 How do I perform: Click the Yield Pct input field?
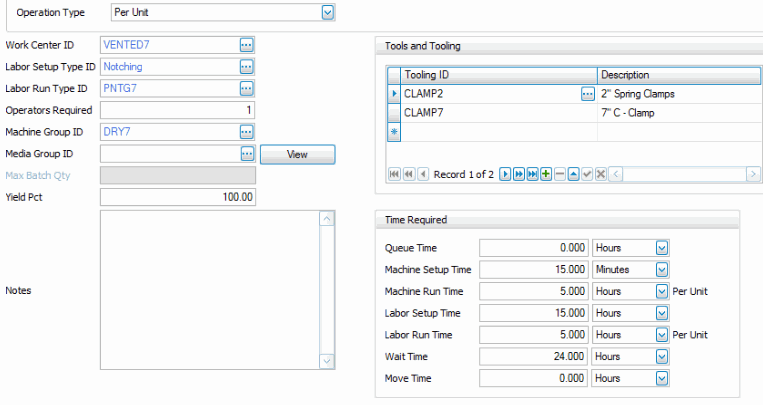(178, 197)
